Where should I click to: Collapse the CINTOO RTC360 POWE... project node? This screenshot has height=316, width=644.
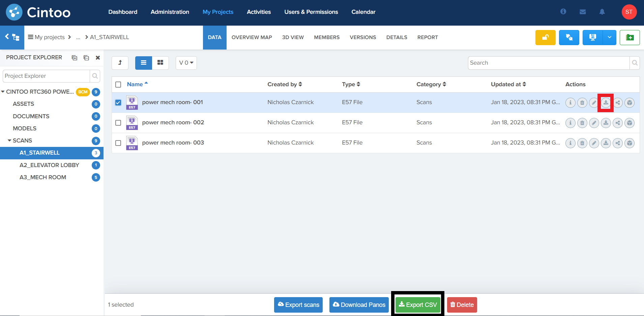(3, 92)
